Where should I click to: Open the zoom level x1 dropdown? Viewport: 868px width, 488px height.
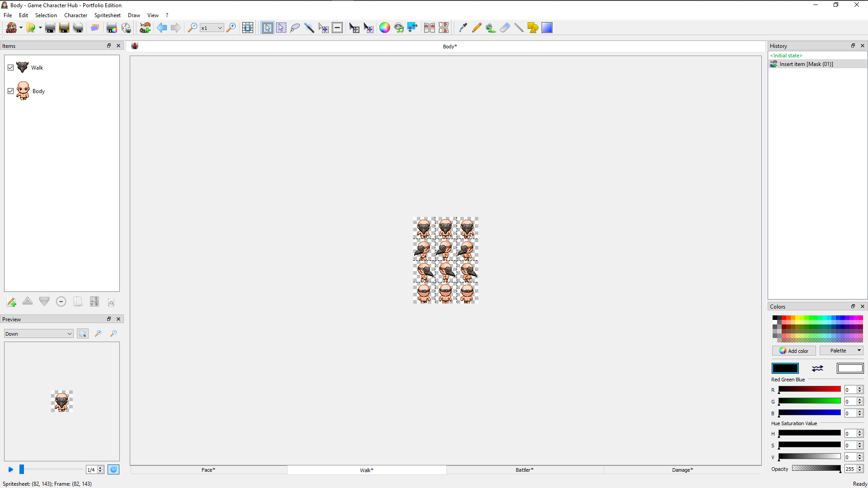click(212, 28)
